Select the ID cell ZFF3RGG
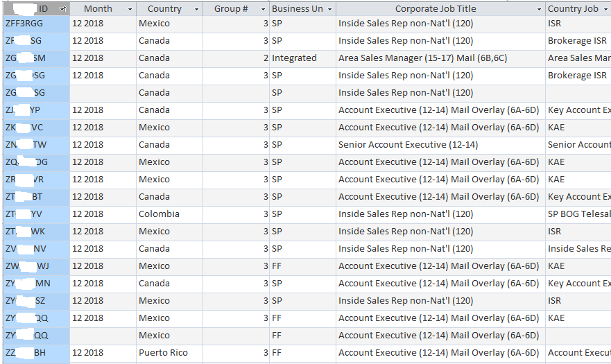Image resolution: width=611 pixels, height=364 pixels. coord(36,24)
